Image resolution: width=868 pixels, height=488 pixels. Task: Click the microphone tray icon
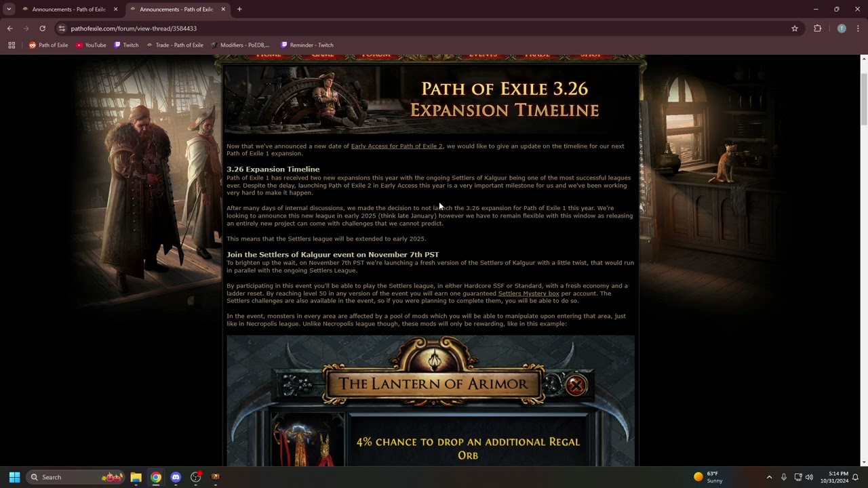783,477
